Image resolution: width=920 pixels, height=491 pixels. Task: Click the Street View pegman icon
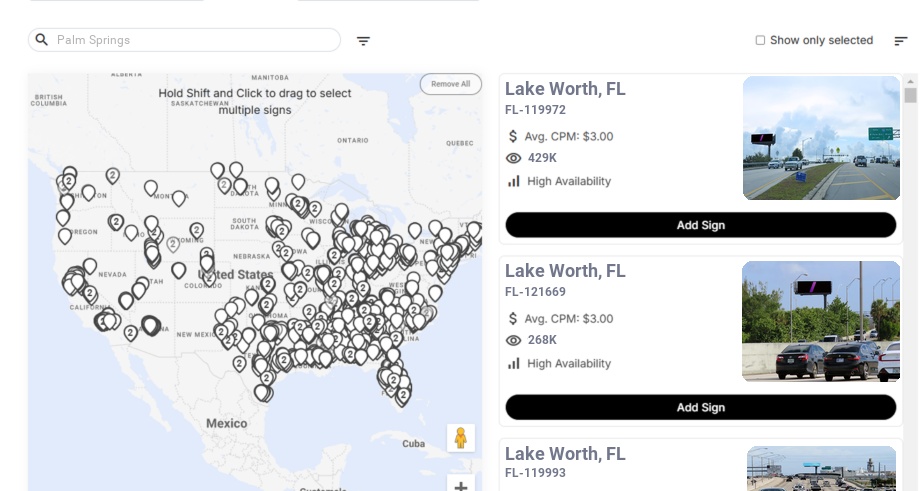point(460,438)
